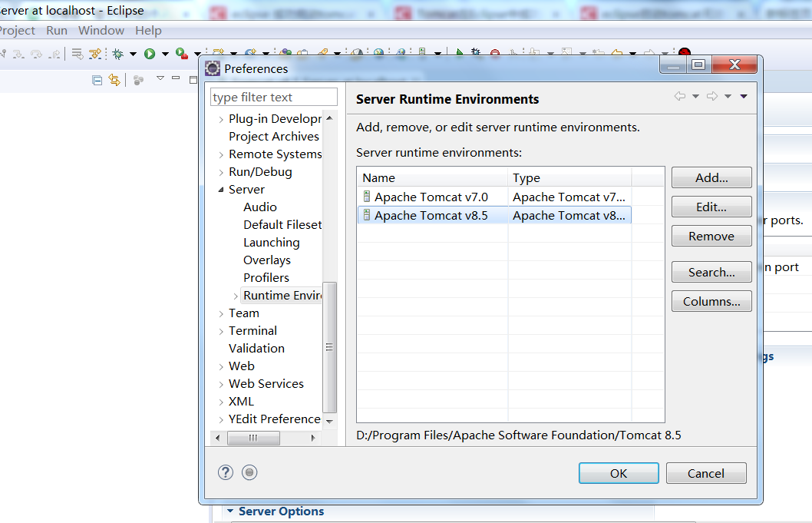Open the Debug icon's dropdown arrow
The width and height of the screenshot is (812, 523).
(x=133, y=54)
